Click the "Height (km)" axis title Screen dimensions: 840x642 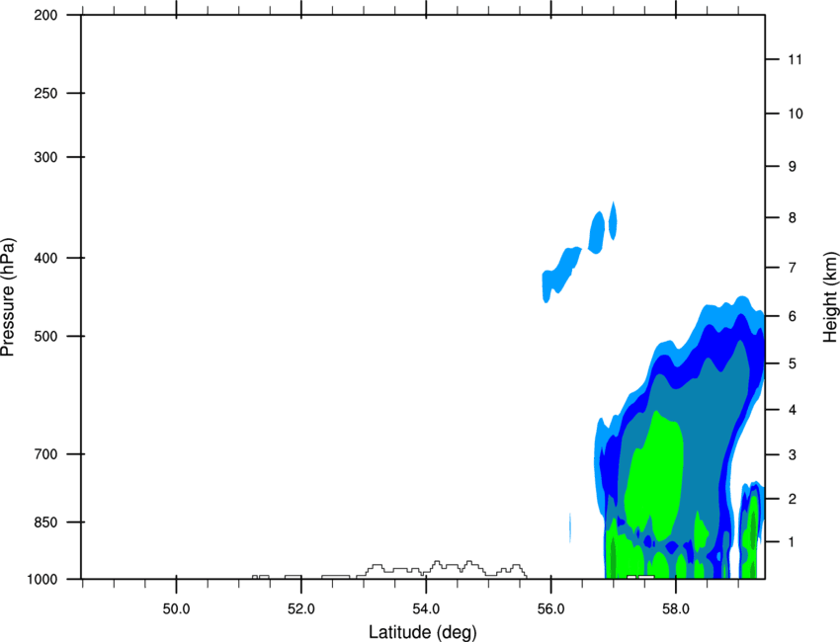[x=831, y=296]
